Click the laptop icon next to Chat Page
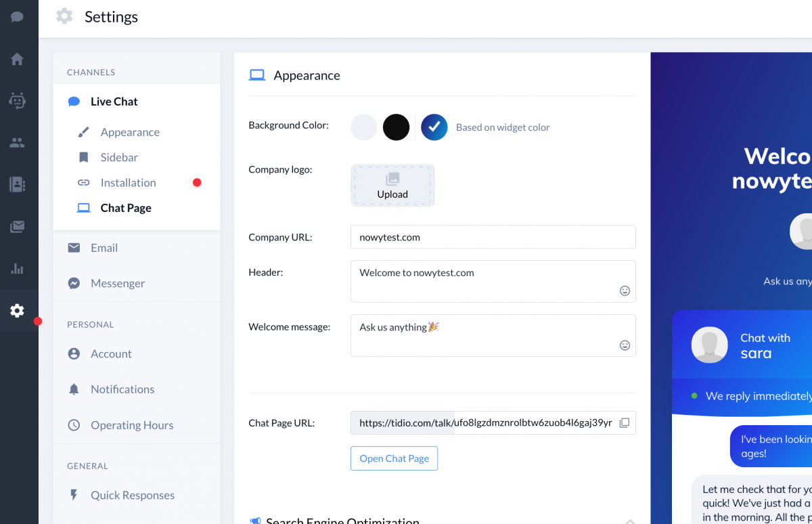This screenshot has width=812, height=524. tap(83, 208)
